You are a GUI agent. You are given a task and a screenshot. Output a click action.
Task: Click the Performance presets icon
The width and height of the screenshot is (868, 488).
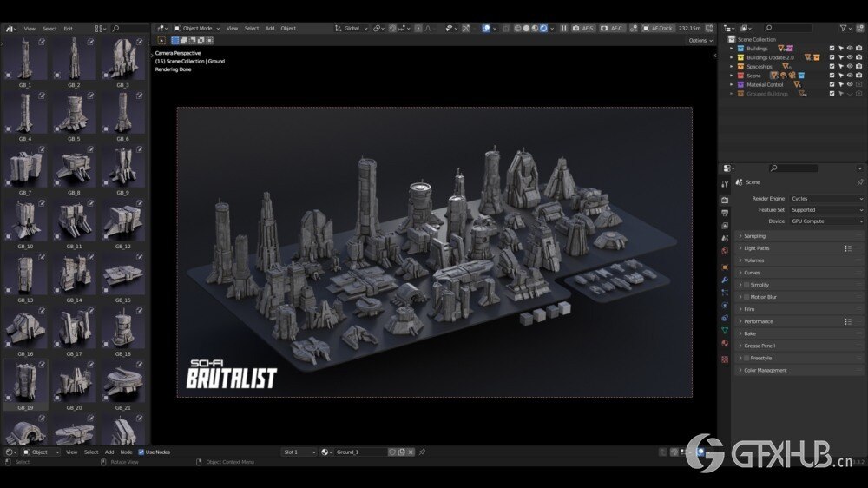pyautogui.click(x=848, y=321)
